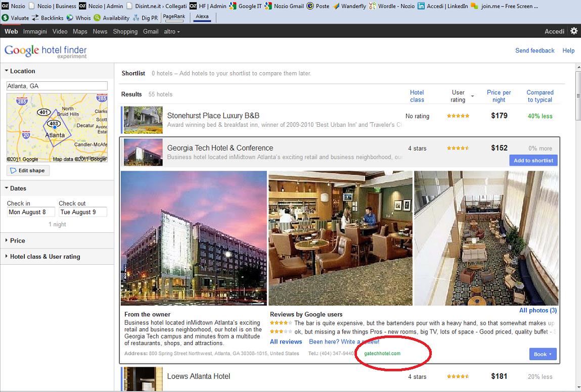Viewport: 581px width, 392px height.
Task: Go to Immagini in the Google bar
Action: tap(35, 31)
